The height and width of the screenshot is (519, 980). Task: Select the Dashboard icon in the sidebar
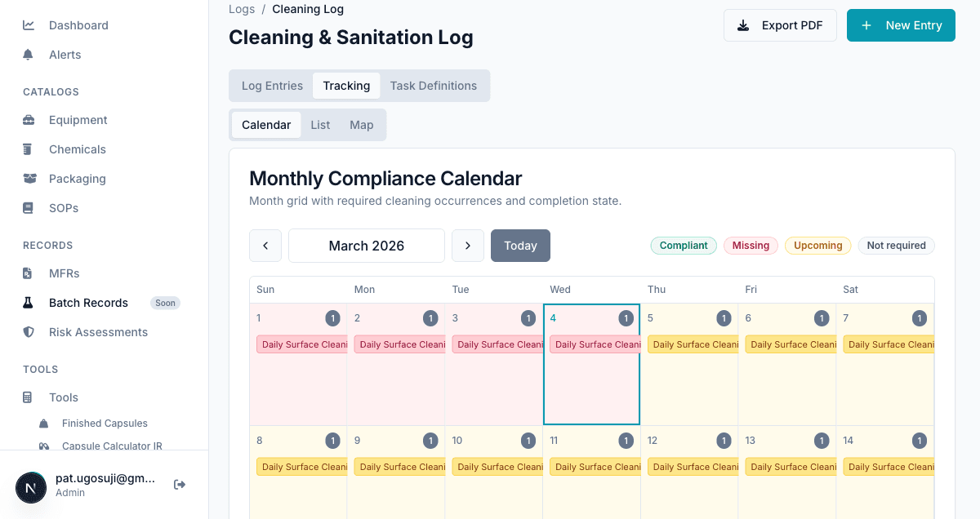(x=29, y=25)
